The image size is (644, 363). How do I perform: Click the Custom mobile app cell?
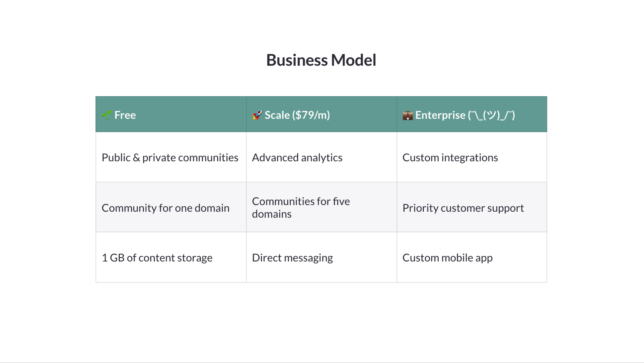(472, 257)
